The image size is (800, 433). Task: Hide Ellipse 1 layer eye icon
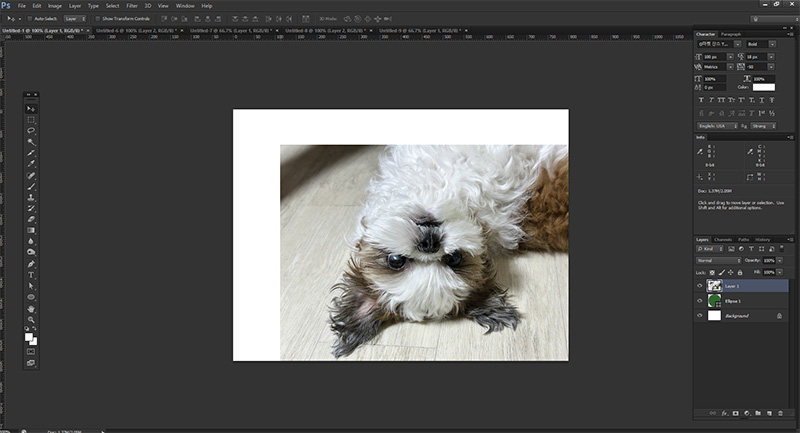[x=700, y=301]
